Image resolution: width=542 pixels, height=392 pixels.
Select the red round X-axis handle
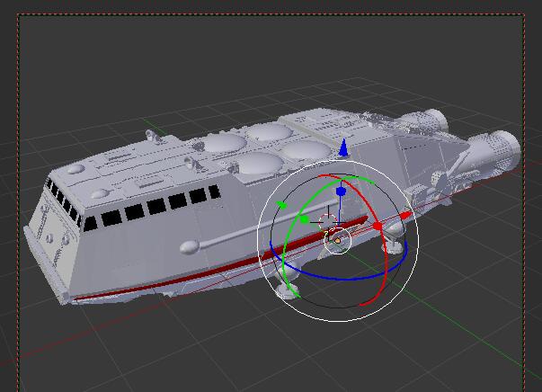tap(378, 227)
